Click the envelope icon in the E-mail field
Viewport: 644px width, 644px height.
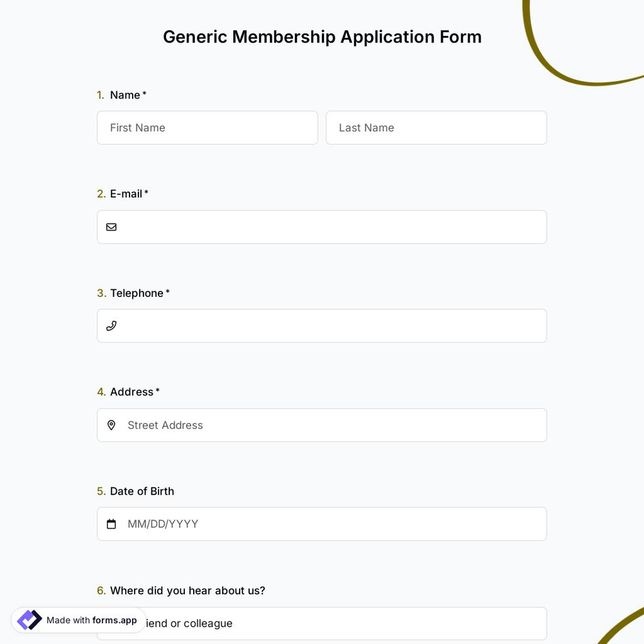111,227
